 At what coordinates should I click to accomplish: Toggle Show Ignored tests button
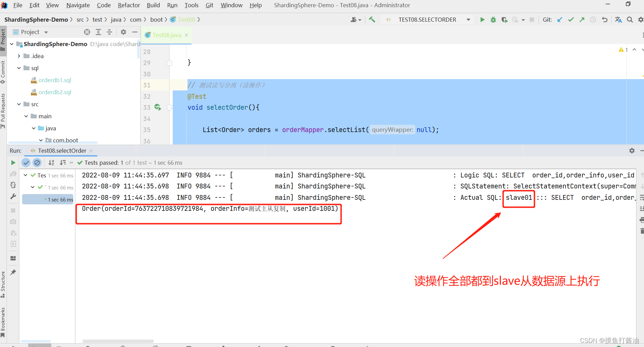pos(37,163)
